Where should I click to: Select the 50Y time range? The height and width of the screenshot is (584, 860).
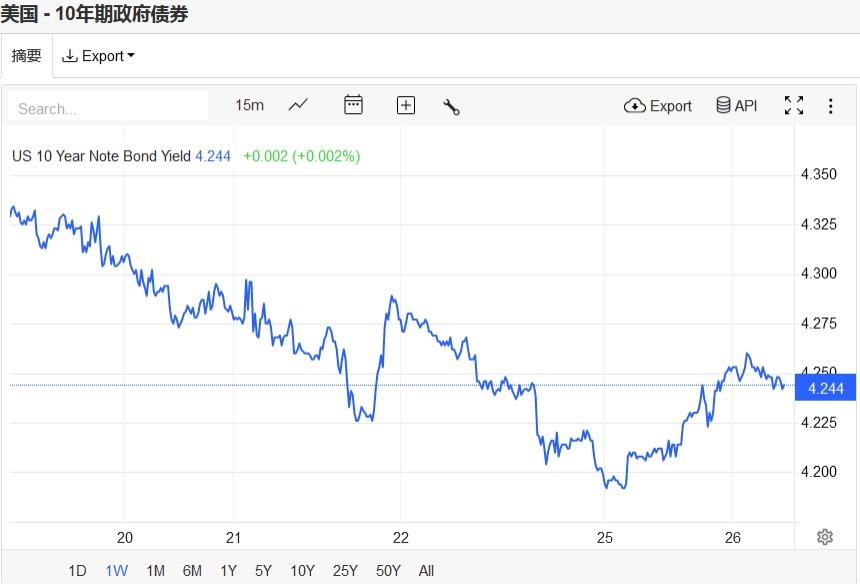388,571
